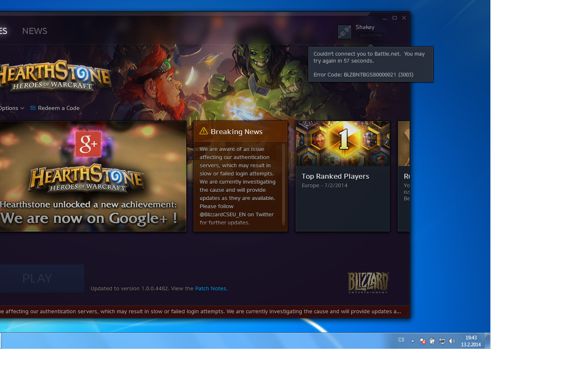Click the "Error Code: BLZBNTBGS80000021 (3003)" text
The height and width of the screenshot is (368, 588).
(363, 75)
